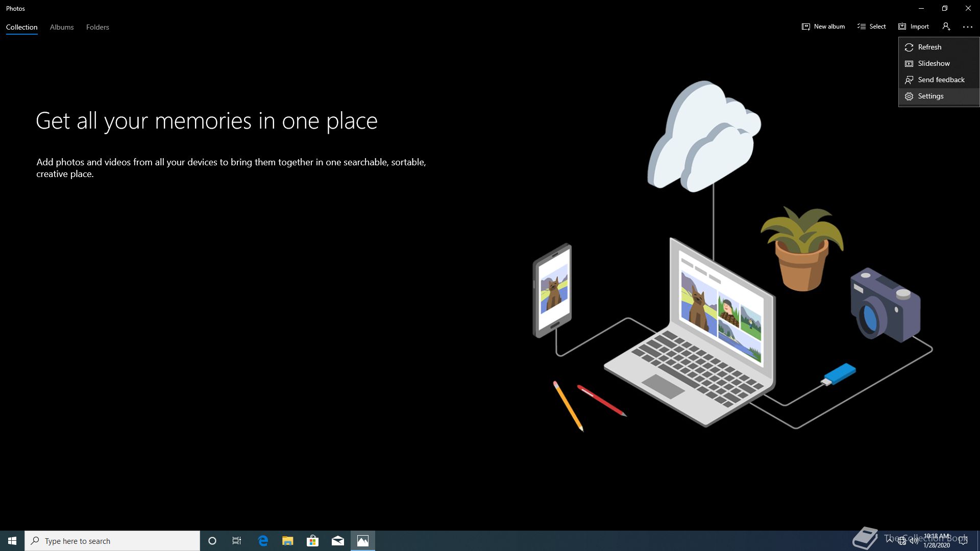Open Mail app from taskbar
This screenshot has width=980, height=551.
click(337, 541)
